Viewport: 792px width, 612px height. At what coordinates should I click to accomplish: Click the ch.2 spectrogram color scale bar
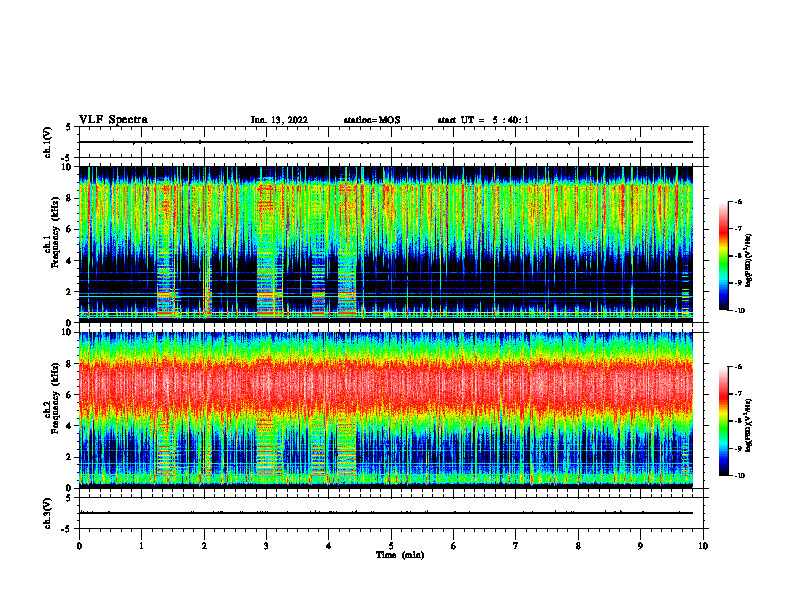[723, 421]
